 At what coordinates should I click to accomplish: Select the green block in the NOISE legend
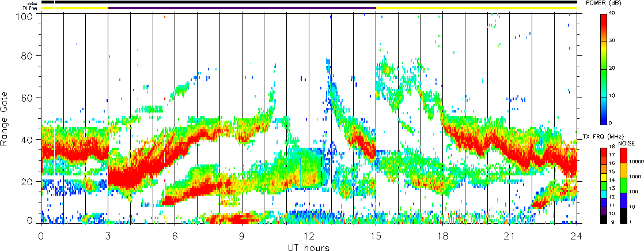[623, 186]
